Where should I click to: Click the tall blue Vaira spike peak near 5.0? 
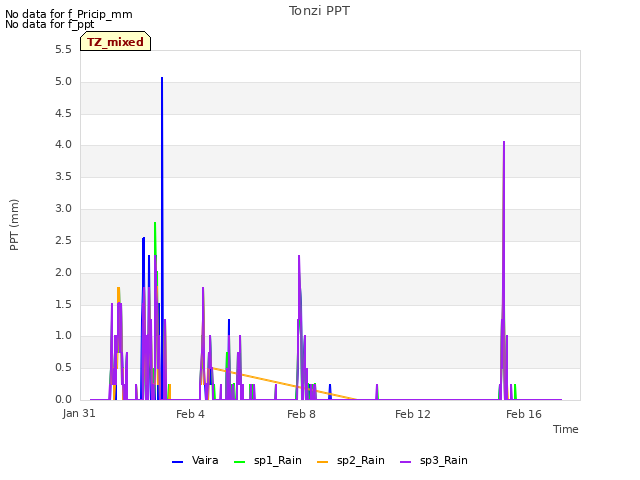[x=162, y=78]
